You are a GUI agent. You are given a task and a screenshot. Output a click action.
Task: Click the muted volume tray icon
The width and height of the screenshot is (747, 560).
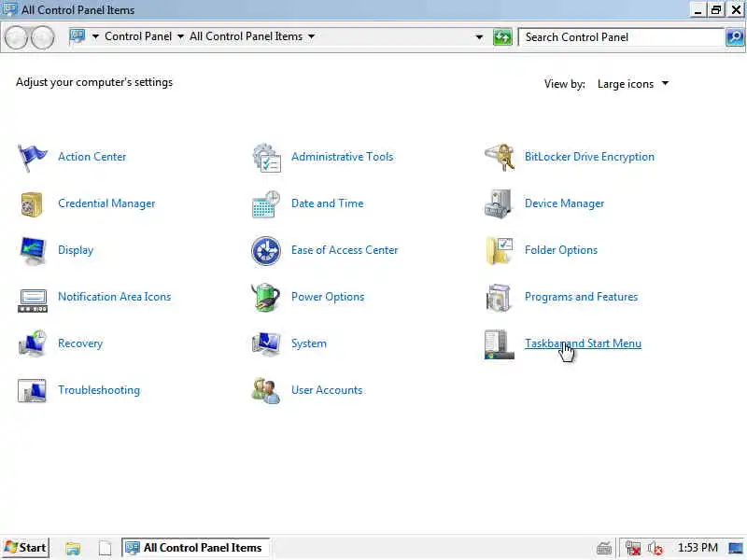656,548
